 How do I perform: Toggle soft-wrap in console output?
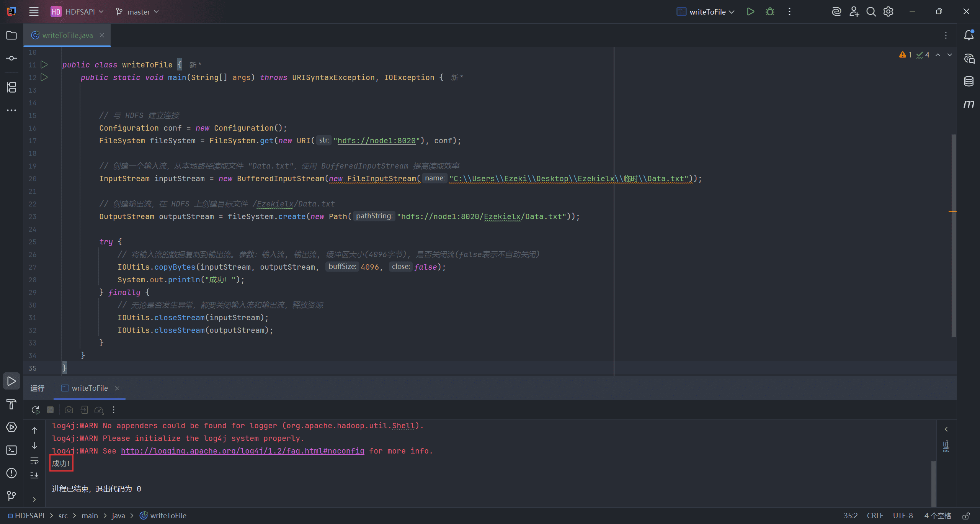34,460
